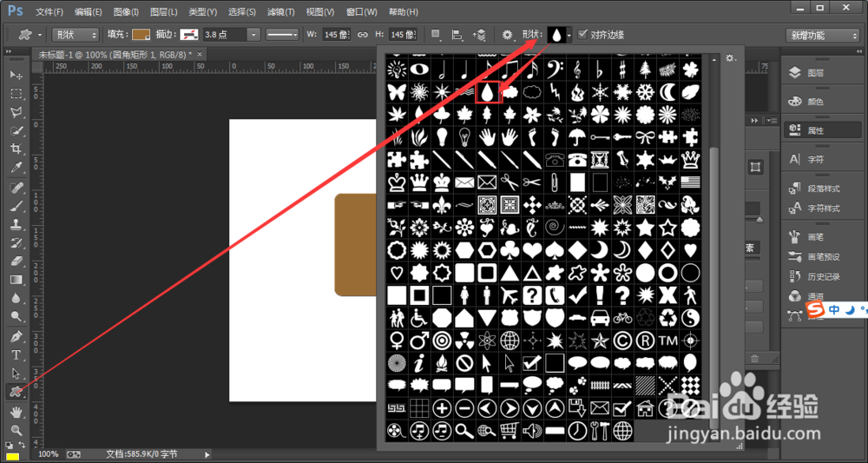The height and width of the screenshot is (463, 868).
Task: Open the tool preset picker arrow
Action: click(40, 35)
